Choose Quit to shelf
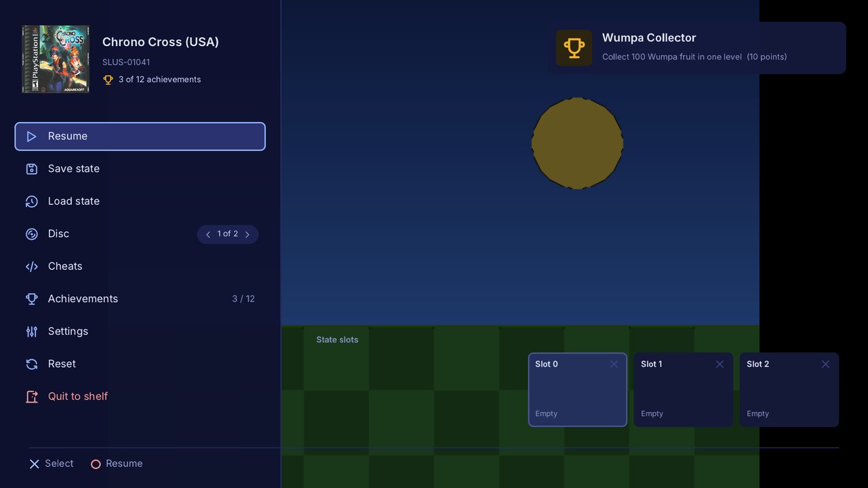 tap(140, 396)
